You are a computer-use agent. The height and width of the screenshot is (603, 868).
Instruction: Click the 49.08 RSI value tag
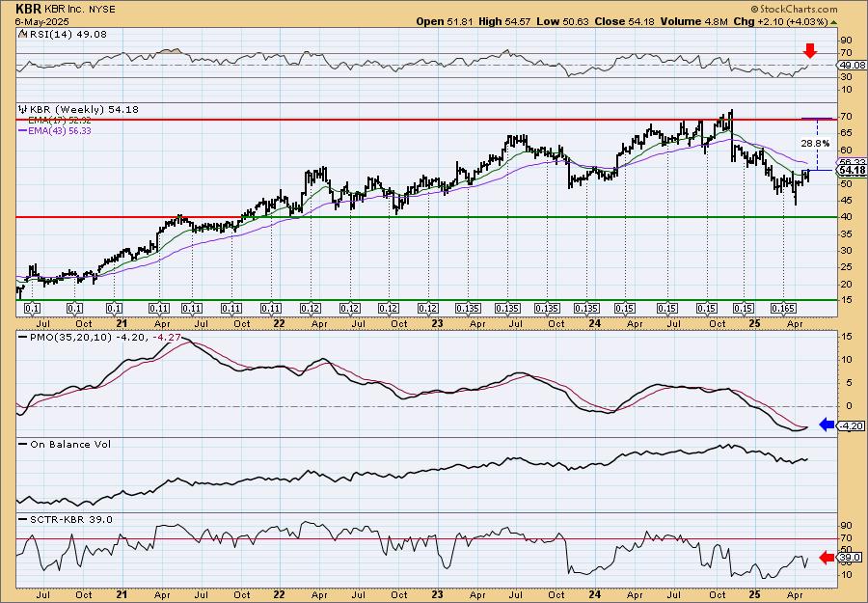point(852,65)
